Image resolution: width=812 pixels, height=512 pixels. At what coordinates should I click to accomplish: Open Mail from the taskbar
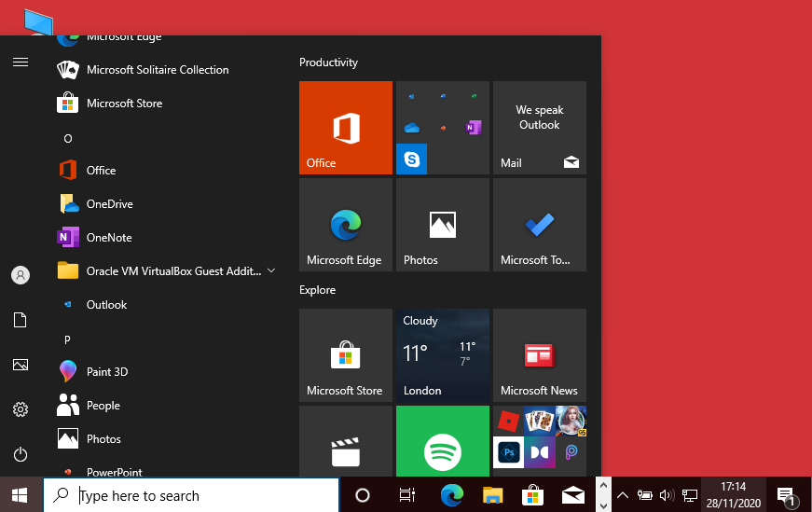573,495
